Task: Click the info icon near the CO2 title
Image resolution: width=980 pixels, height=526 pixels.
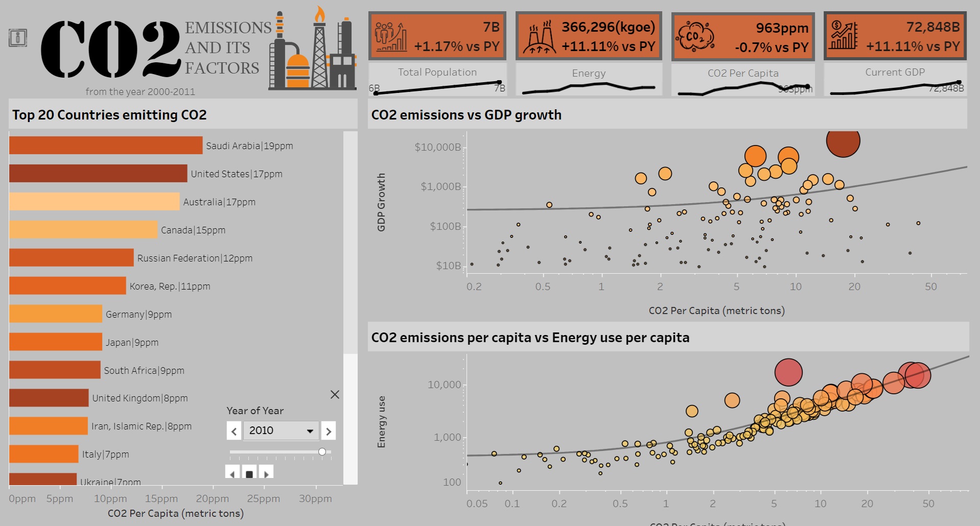Action: (x=18, y=37)
